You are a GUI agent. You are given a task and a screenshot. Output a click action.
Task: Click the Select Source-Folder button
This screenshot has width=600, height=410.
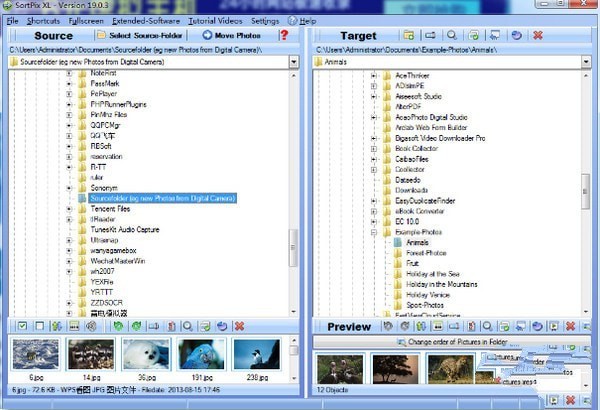click(140, 35)
